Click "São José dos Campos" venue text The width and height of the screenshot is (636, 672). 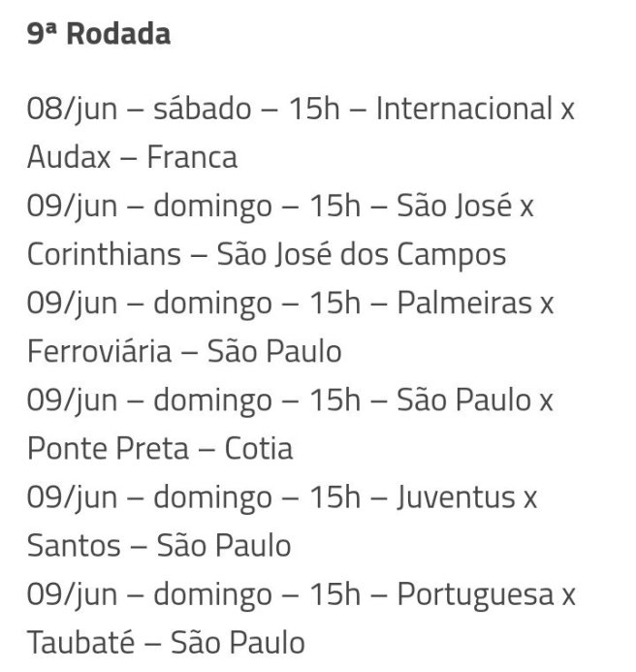(362, 254)
